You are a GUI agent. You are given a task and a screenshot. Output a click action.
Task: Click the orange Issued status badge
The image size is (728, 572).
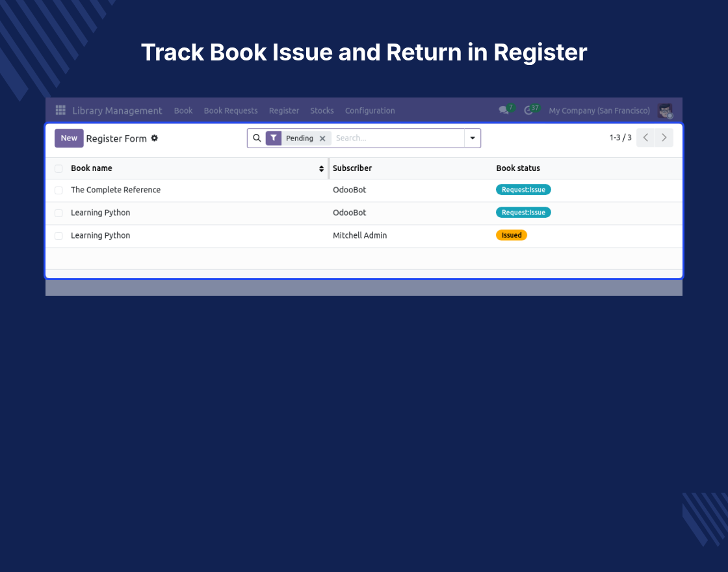[512, 235]
